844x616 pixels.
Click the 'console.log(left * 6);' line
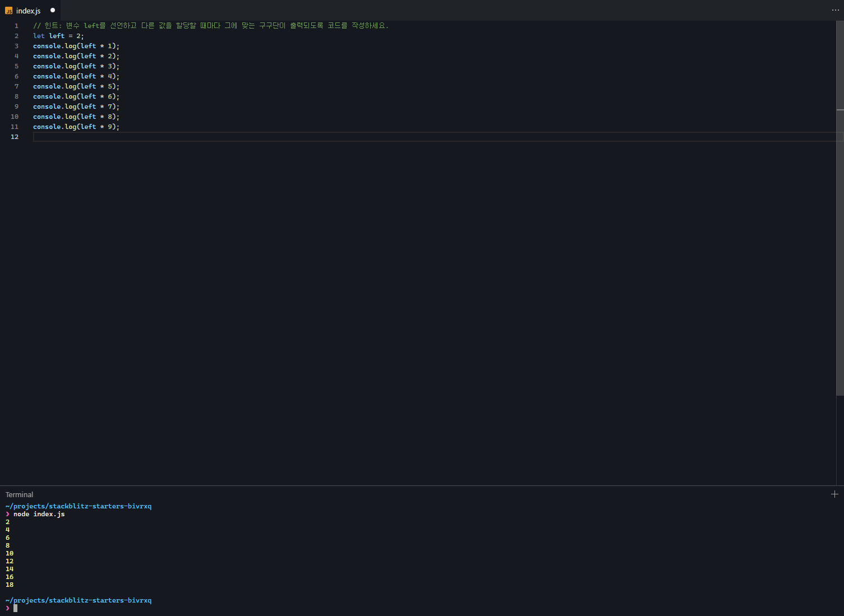coord(76,96)
